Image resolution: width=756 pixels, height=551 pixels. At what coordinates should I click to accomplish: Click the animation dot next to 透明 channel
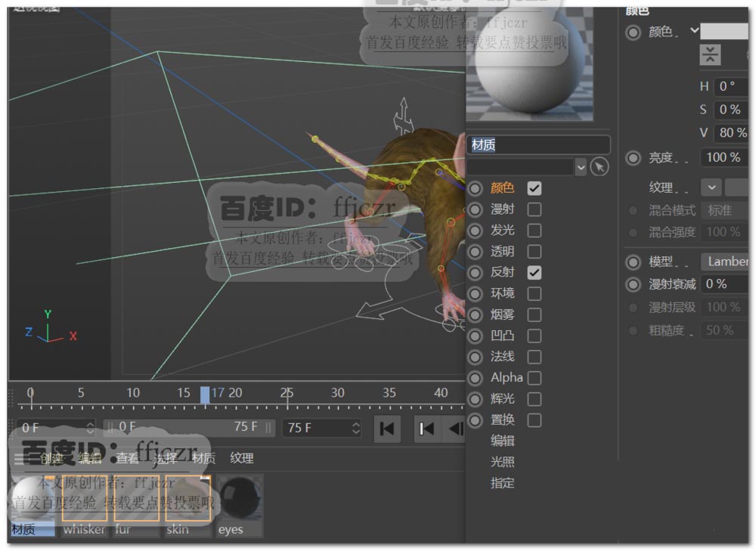(x=475, y=252)
